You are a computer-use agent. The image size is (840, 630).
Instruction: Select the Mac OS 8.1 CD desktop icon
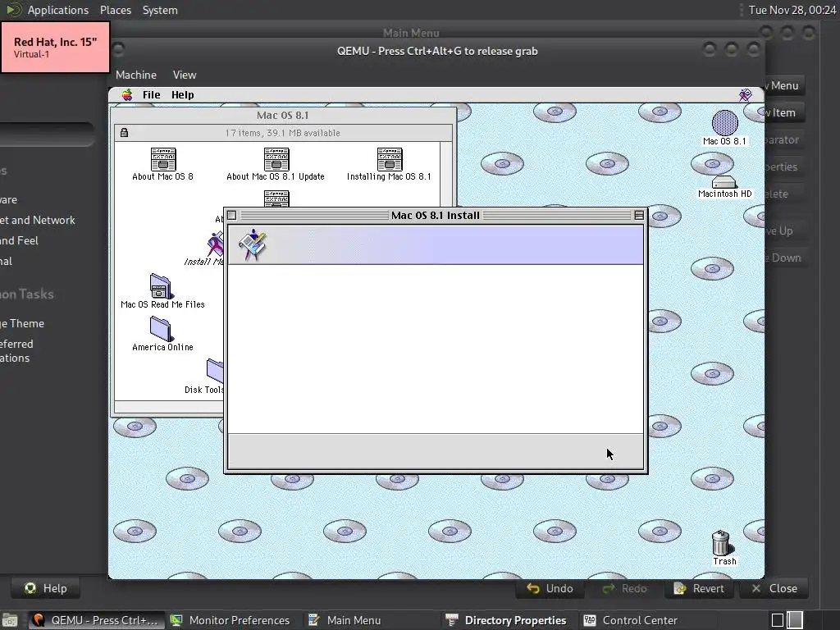click(x=724, y=123)
